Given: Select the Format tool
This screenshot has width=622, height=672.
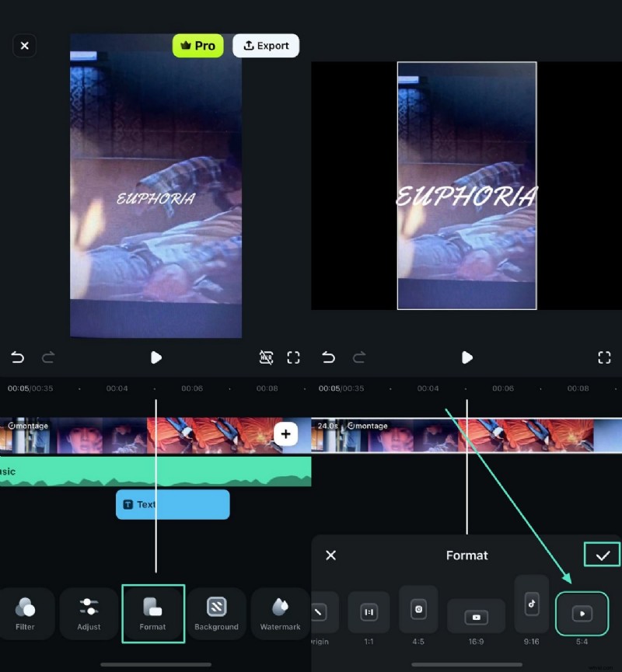Looking at the screenshot, I should click(x=153, y=614).
